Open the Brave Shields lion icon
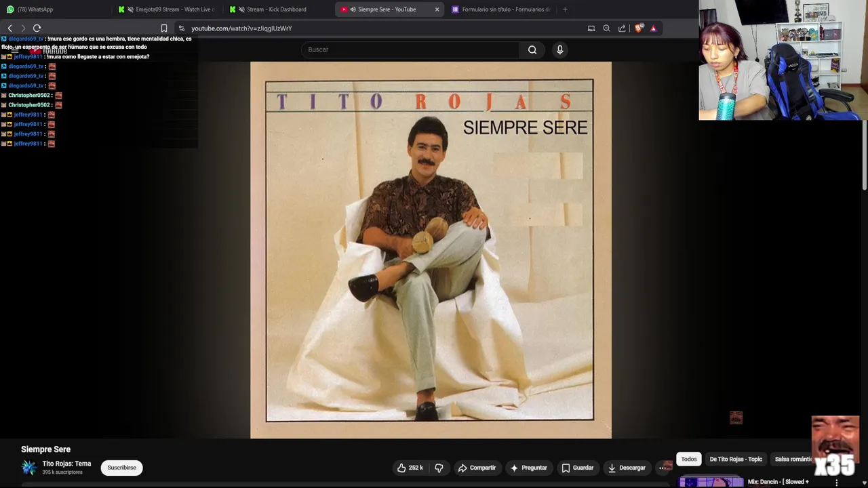 [639, 28]
